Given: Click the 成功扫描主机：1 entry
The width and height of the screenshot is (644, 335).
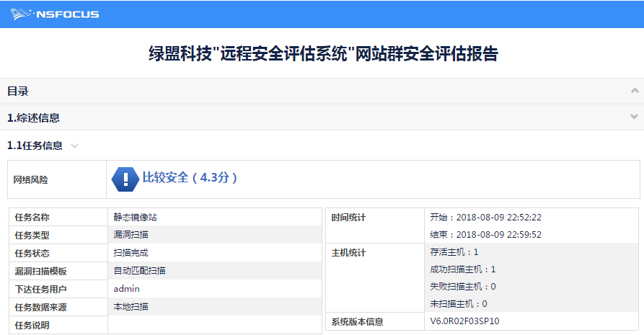Looking at the screenshot, I should tap(462, 269).
